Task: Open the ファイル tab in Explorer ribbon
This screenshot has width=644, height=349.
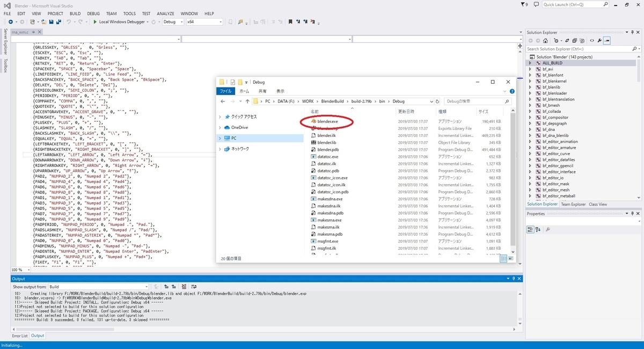Action: click(226, 91)
